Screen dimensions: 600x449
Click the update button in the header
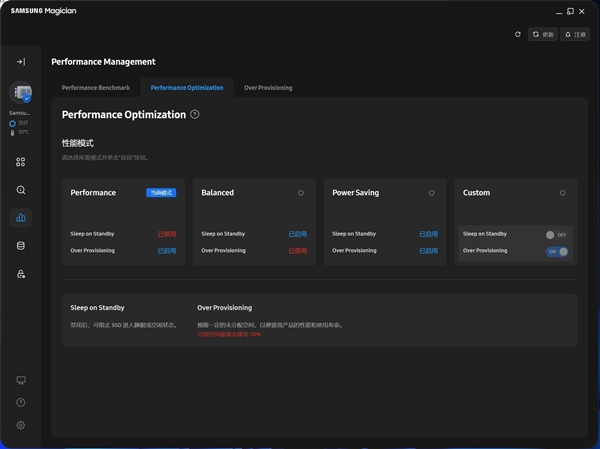click(543, 34)
